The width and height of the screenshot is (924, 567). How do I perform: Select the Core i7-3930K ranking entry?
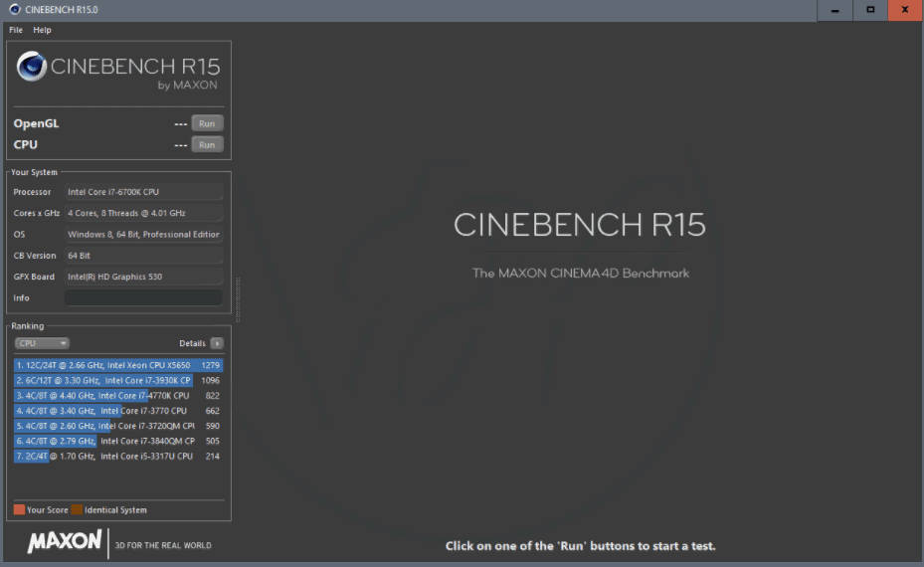(x=118, y=380)
